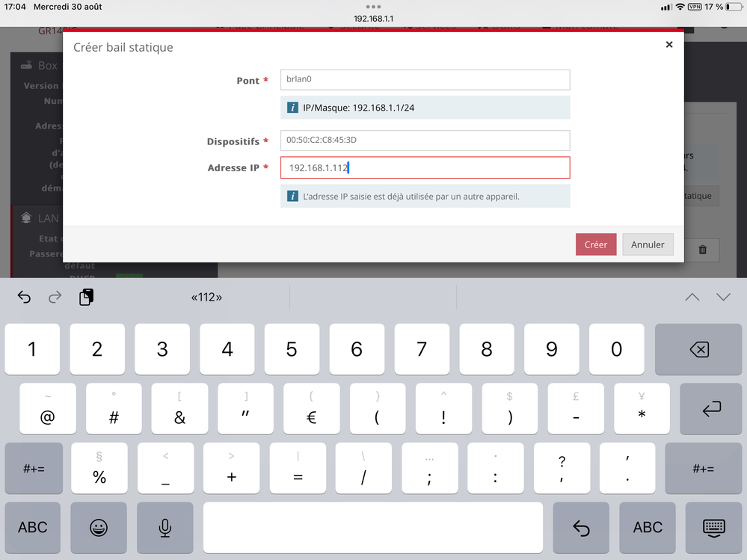This screenshot has height=560, width=747.
Task: Open the emoji keyboard
Action: tap(98, 527)
